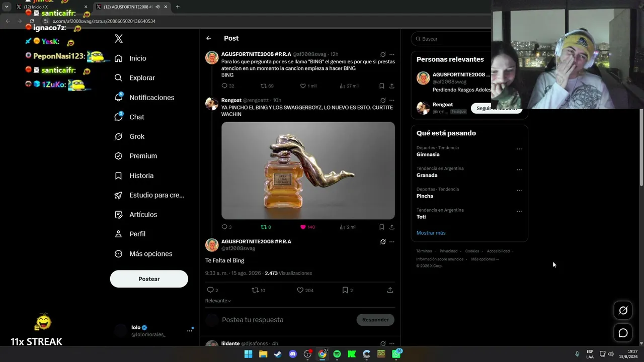Open Grok icon on the 12h post
Viewport: 644px width, 362px height.
tap(383, 54)
